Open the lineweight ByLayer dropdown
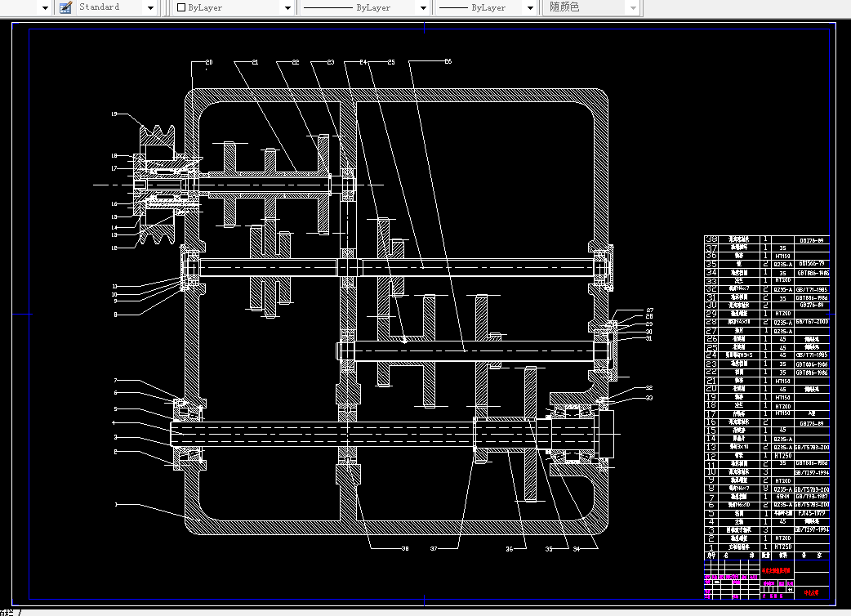Image resolution: width=851 pixels, height=616 pixels. (x=530, y=7)
